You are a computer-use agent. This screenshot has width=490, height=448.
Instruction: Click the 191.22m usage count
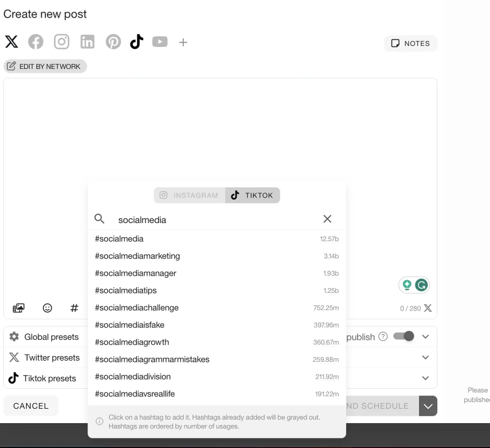tap(327, 394)
